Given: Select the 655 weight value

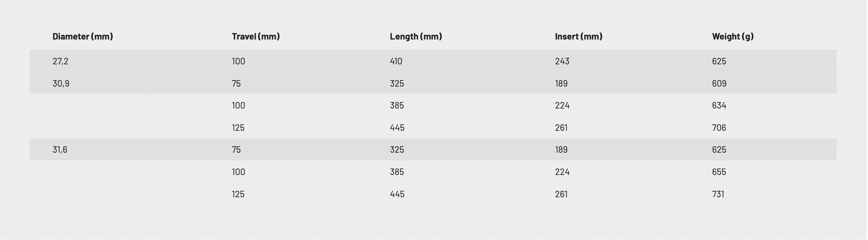Looking at the screenshot, I should coord(719,172).
